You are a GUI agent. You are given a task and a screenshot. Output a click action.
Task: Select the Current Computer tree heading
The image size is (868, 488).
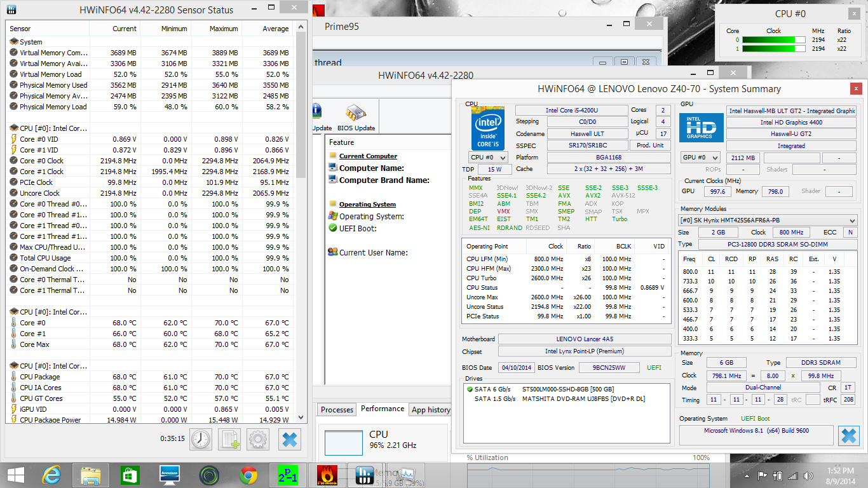[x=368, y=156]
